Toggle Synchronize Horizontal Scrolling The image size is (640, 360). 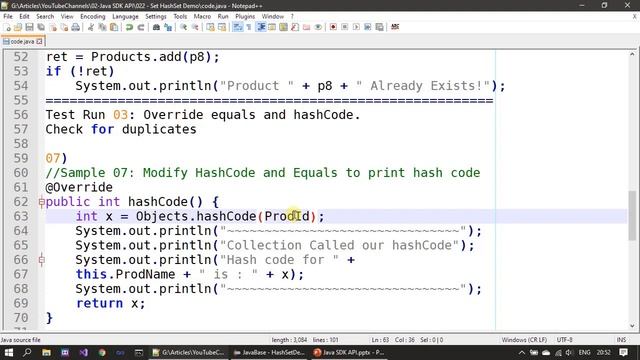pos(222,27)
